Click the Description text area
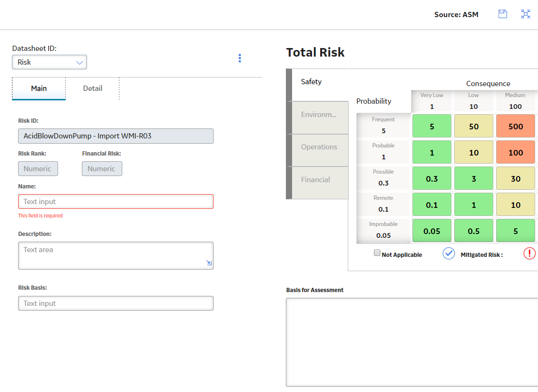The width and height of the screenshot is (538, 392). [x=116, y=256]
